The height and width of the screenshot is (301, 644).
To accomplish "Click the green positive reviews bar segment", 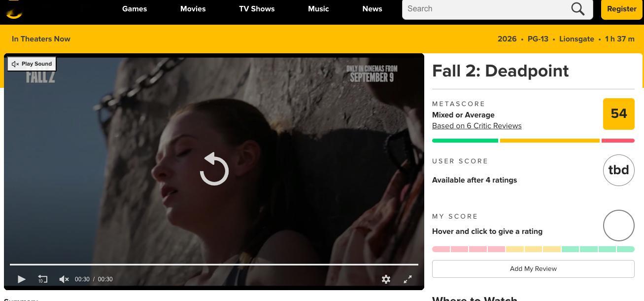I will [x=465, y=141].
